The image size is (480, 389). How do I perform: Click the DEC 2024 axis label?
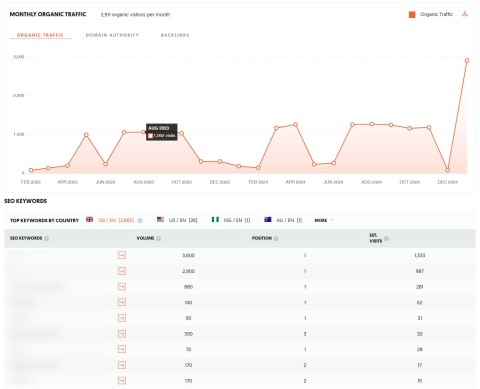click(448, 182)
